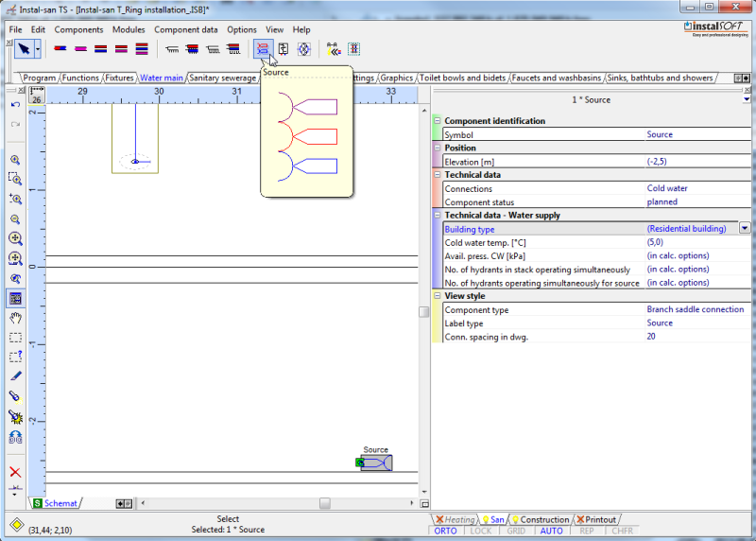Collapse the View style section
Viewport: 756px width, 541px height.
(x=438, y=295)
